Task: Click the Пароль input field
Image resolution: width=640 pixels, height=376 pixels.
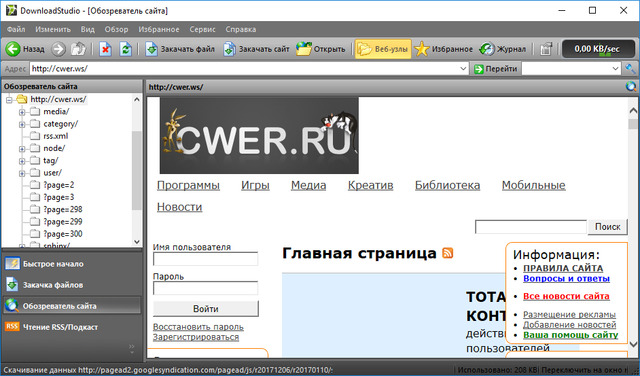Action: point(205,288)
